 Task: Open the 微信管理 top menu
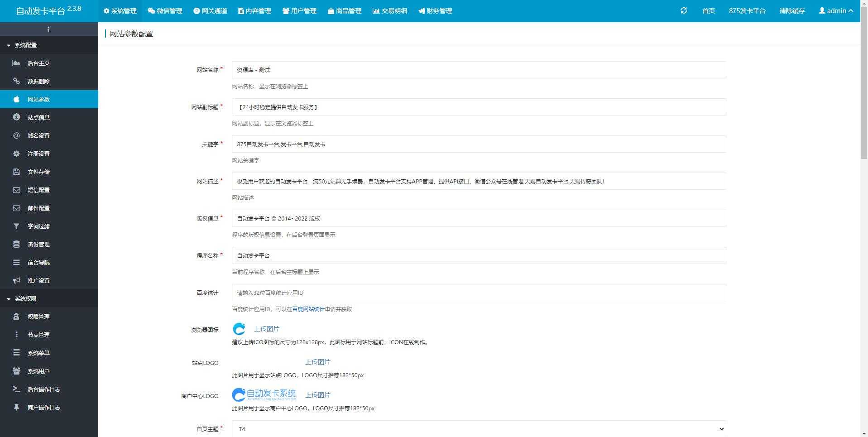[165, 10]
